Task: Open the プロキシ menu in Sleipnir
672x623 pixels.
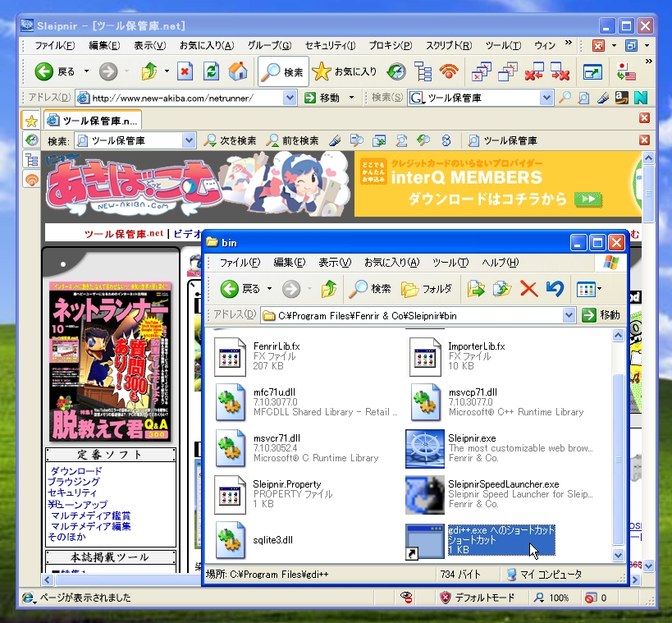Action: tap(391, 45)
